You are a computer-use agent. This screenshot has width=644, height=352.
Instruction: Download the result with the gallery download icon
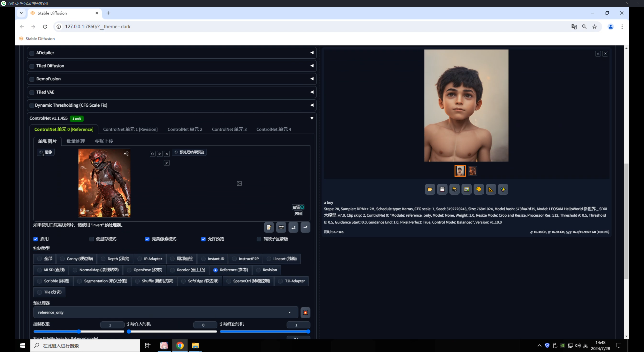(x=598, y=54)
